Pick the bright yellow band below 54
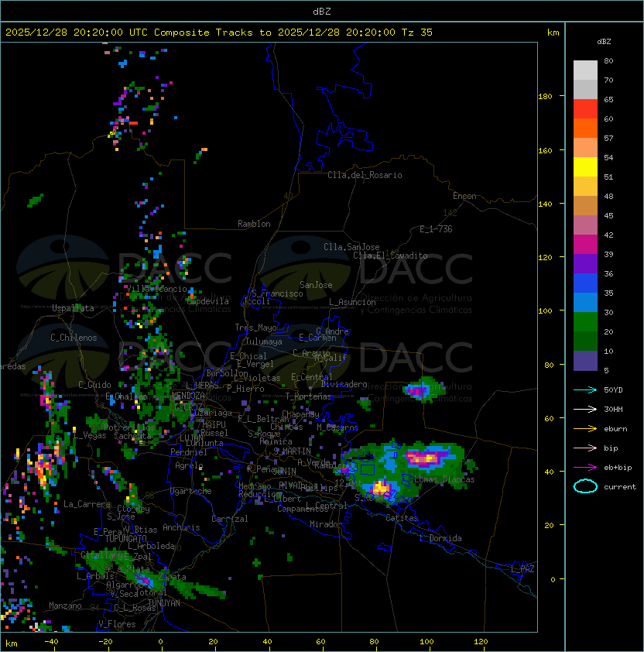The image size is (644, 652). (585, 166)
